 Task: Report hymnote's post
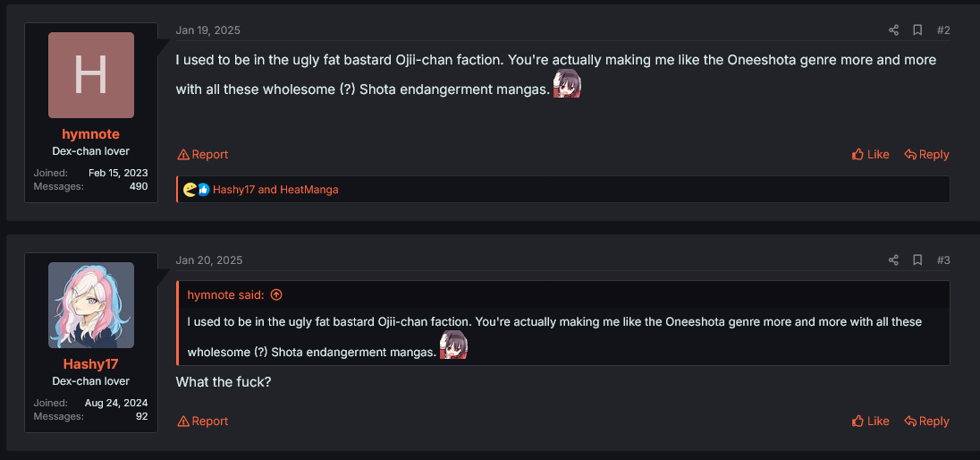pos(203,155)
